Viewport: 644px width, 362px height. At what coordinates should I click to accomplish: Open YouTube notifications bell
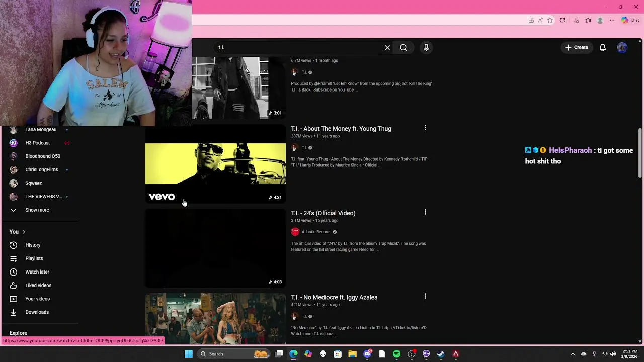602,47
